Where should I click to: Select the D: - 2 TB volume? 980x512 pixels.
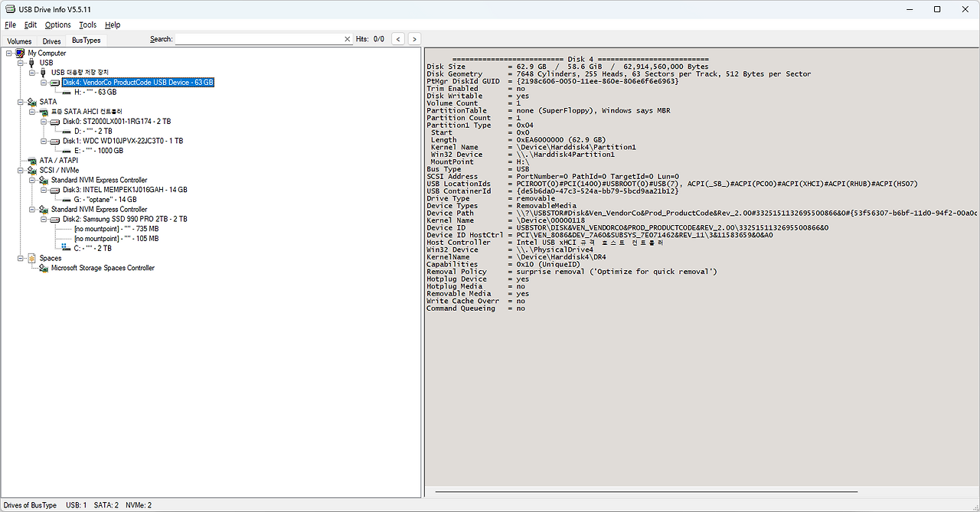pos(93,131)
